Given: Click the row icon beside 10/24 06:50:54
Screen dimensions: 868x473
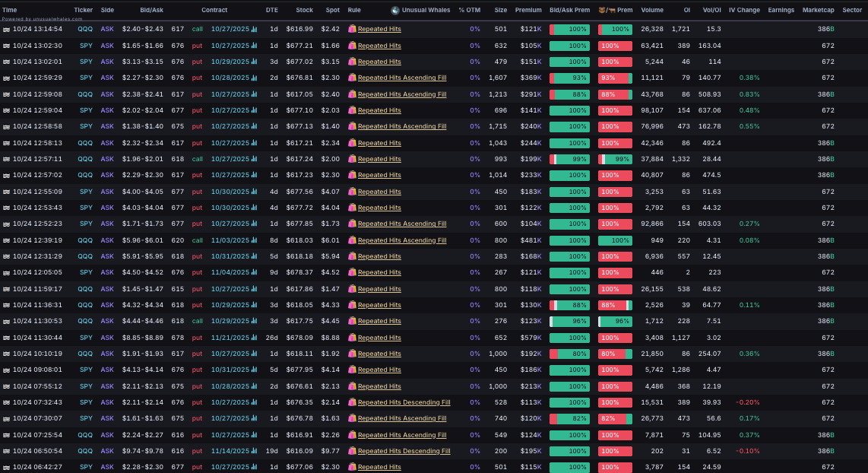Looking at the screenshot, I should pos(6,452).
